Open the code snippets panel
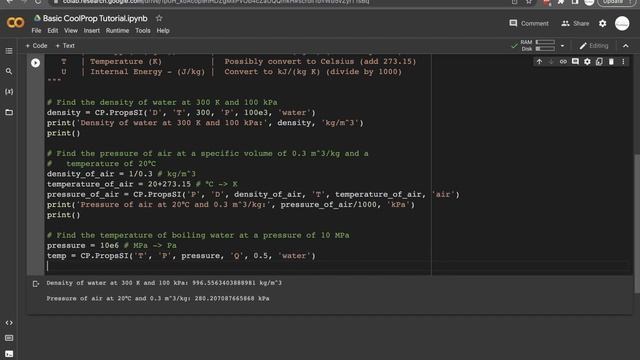 [x=9, y=322]
